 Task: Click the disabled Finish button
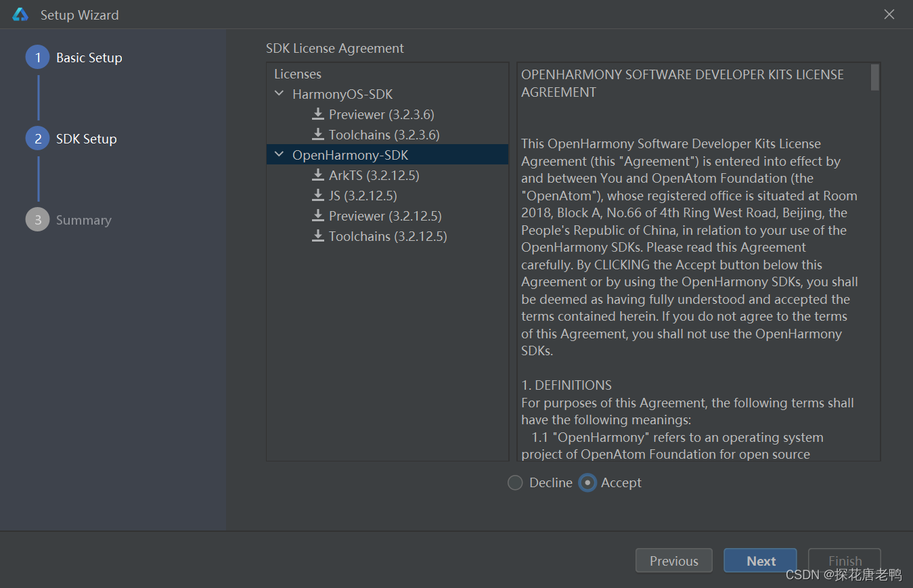coord(845,560)
